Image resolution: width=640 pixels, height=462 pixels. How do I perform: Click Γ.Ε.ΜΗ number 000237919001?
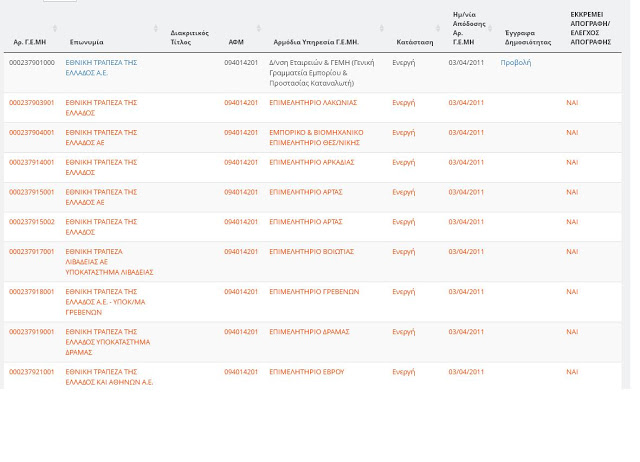point(31,331)
